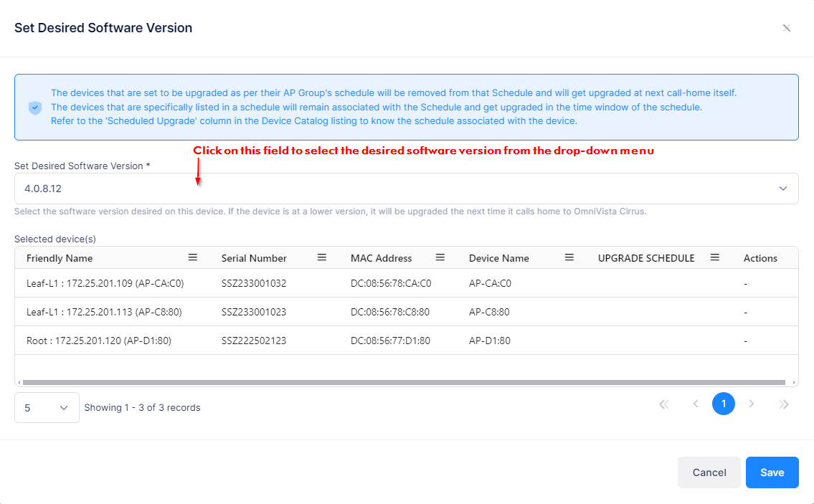Go to the previous page arrow
The width and height of the screenshot is (814, 504).
[695, 404]
